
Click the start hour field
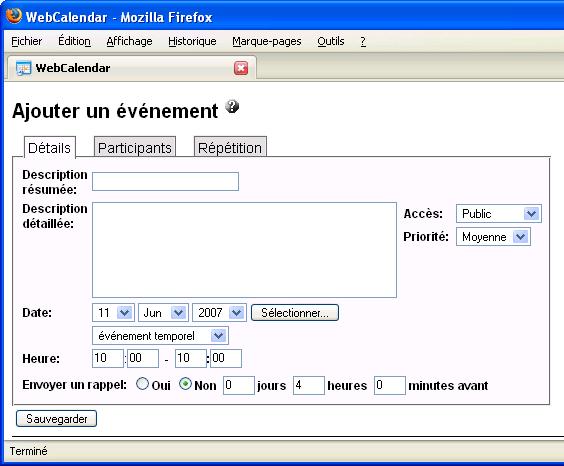pos(108,358)
